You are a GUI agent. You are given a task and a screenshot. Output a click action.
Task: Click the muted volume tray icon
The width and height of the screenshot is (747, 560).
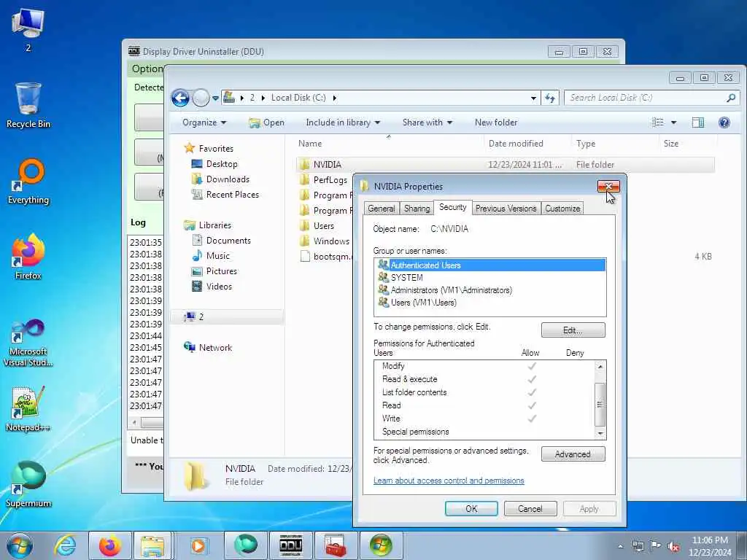click(x=673, y=547)
